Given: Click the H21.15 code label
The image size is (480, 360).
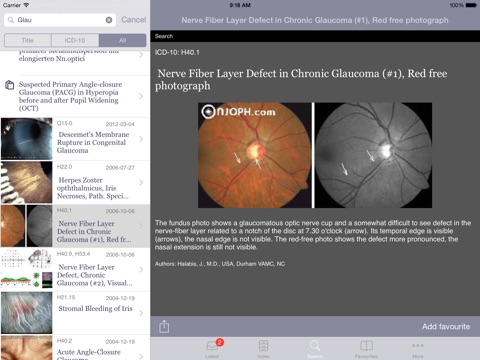Looking at the screenshot, I should click(x=66, y=297).
